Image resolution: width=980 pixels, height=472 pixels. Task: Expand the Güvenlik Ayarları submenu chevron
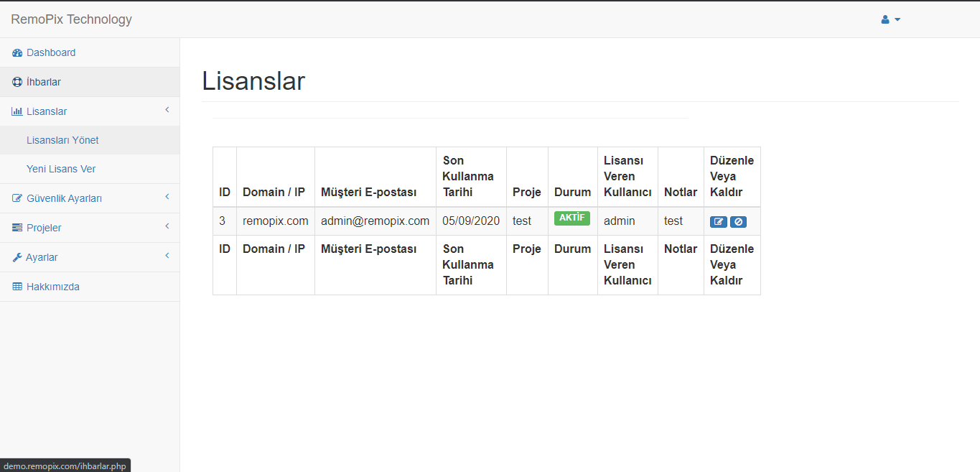(x=167, y=197)
